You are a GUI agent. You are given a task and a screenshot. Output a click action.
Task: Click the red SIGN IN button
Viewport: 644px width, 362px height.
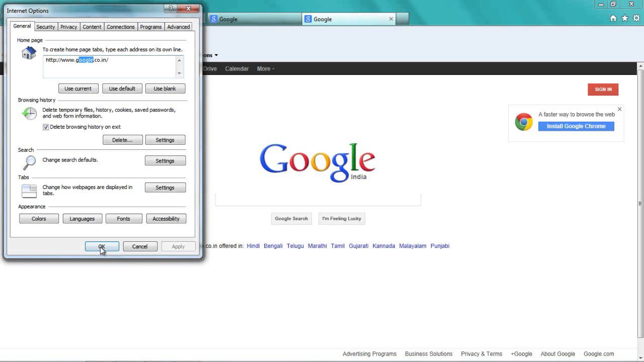[603, 89]
